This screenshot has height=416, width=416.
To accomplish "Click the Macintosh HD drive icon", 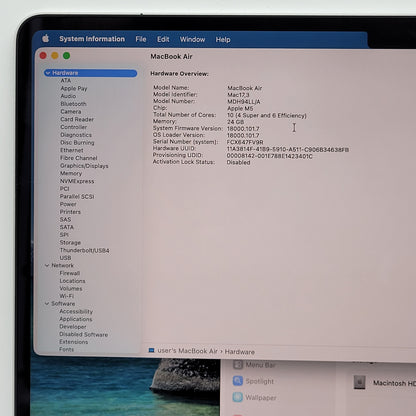I will coord(359,382).
